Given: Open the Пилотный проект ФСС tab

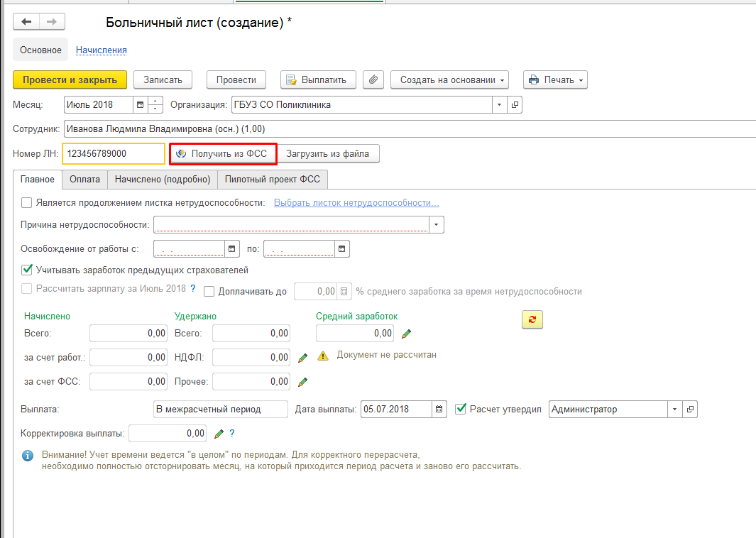Looking at the screenshot, I should click(x=272, y=180).
